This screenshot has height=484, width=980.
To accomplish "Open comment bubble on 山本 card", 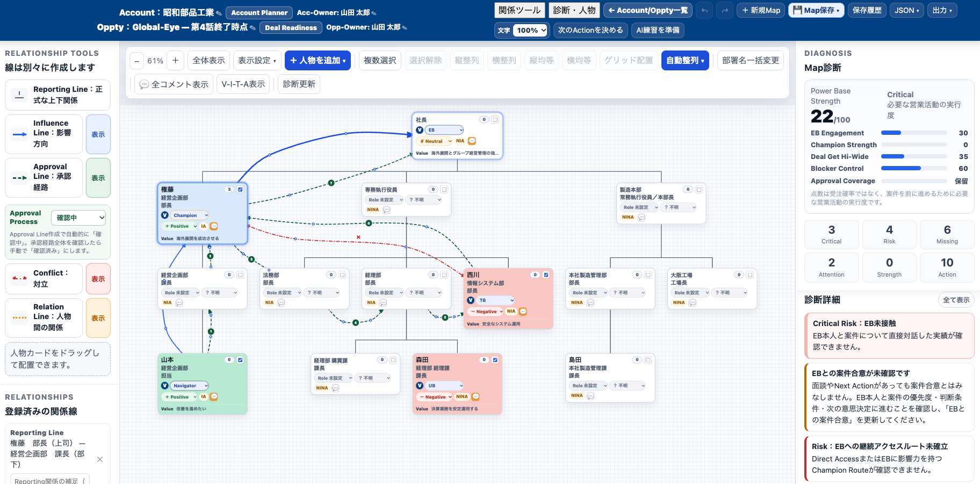I will pos(214,396).
